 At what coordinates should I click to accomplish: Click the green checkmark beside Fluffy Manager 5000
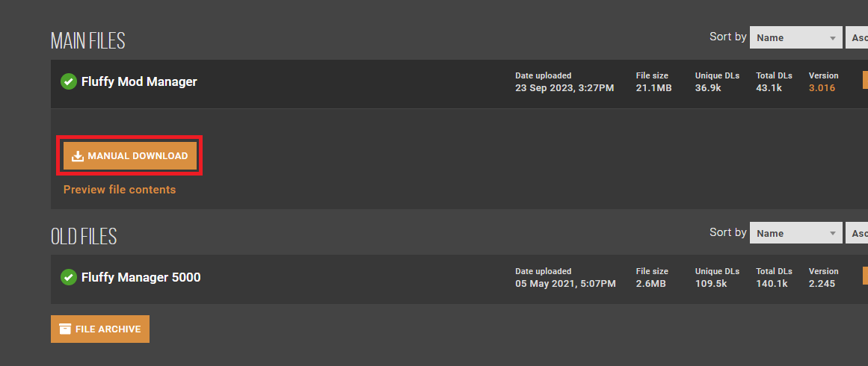(x=68, y=277)
